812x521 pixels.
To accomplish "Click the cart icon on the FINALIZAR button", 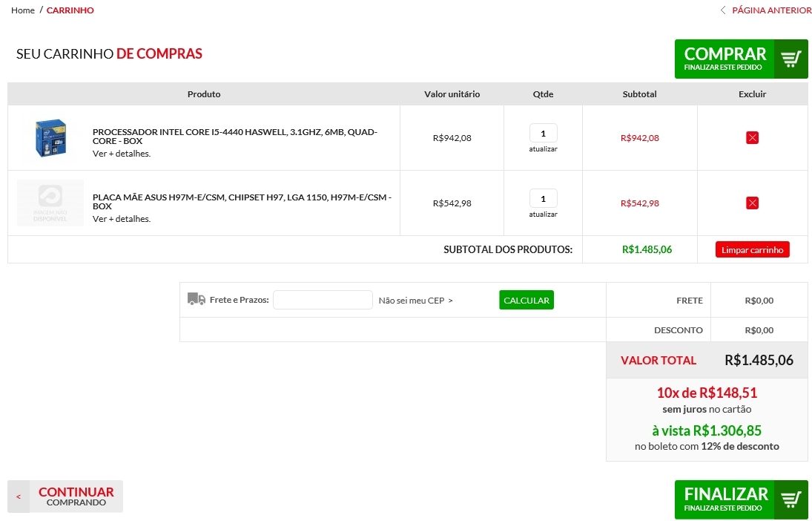I will (x=790, y=499).
